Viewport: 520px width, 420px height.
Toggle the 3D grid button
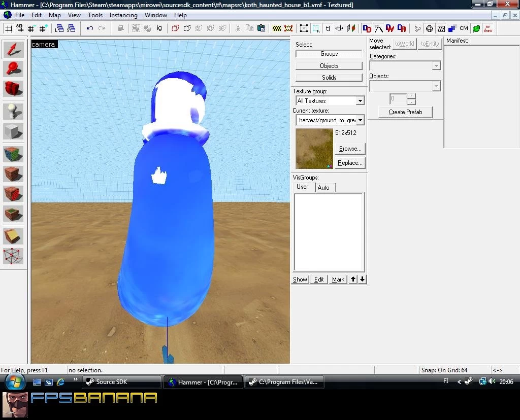tap(20, 28)
